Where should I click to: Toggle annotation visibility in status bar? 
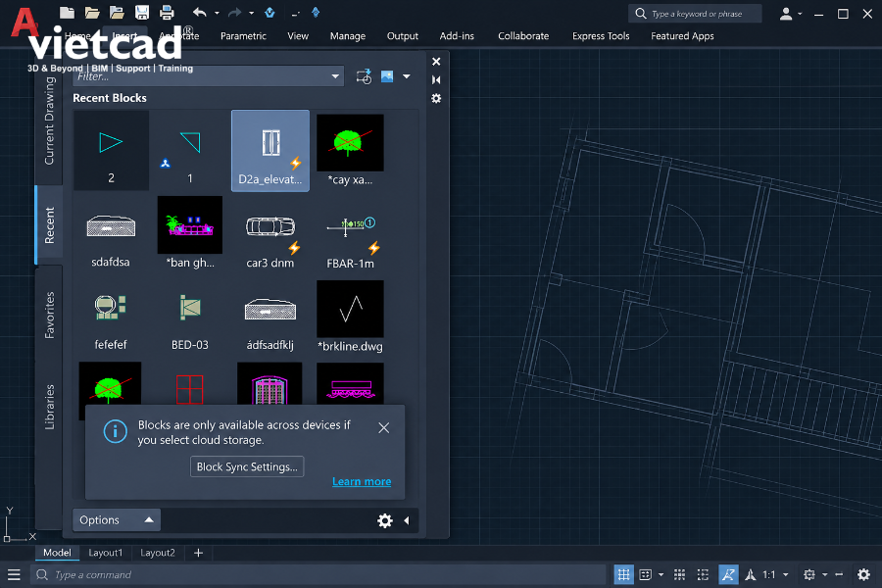click(728, 574)
